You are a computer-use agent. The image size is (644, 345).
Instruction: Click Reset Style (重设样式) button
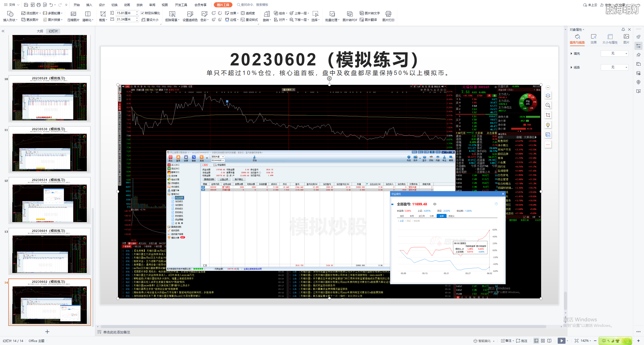pos(249,20)
